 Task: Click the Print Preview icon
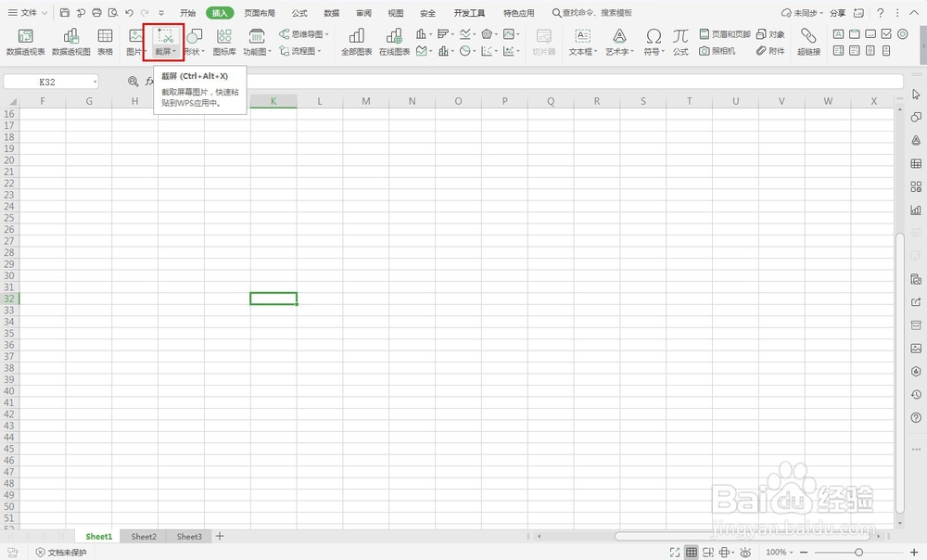(113, 12)
